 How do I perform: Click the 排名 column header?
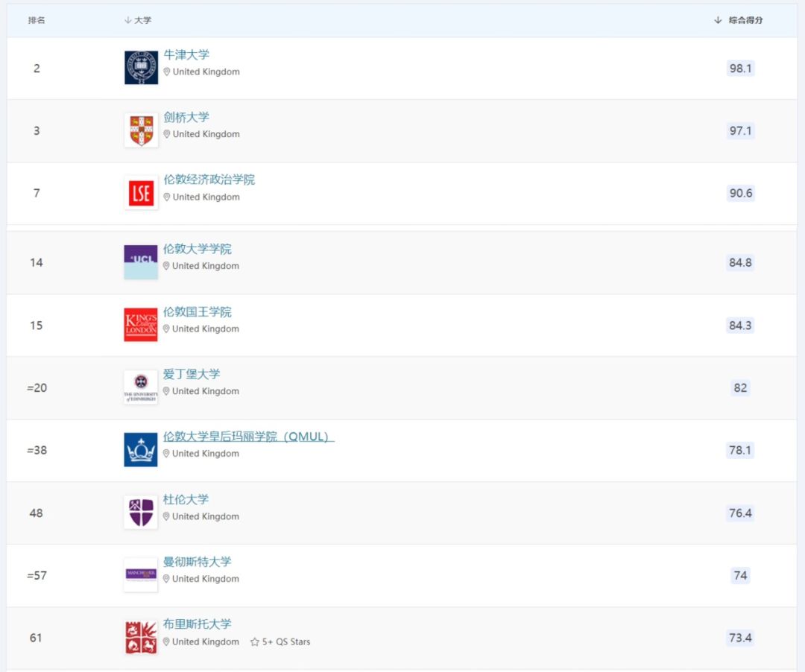pos(37,20)
